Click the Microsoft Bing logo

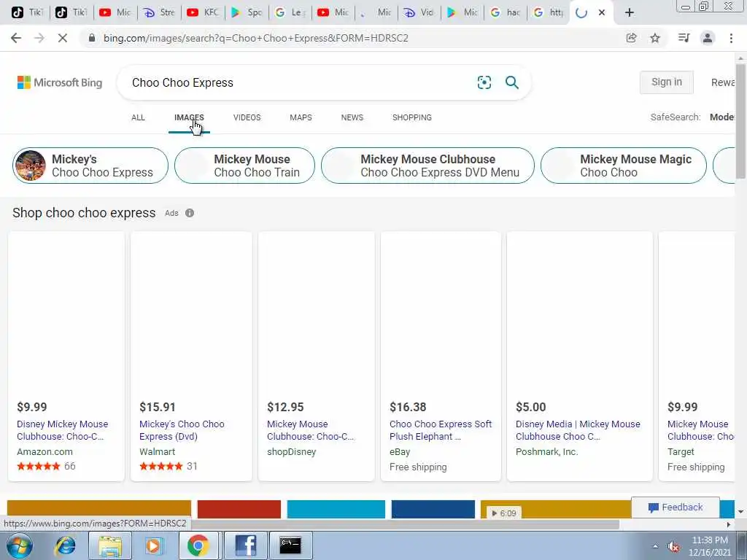coord(60,82)
